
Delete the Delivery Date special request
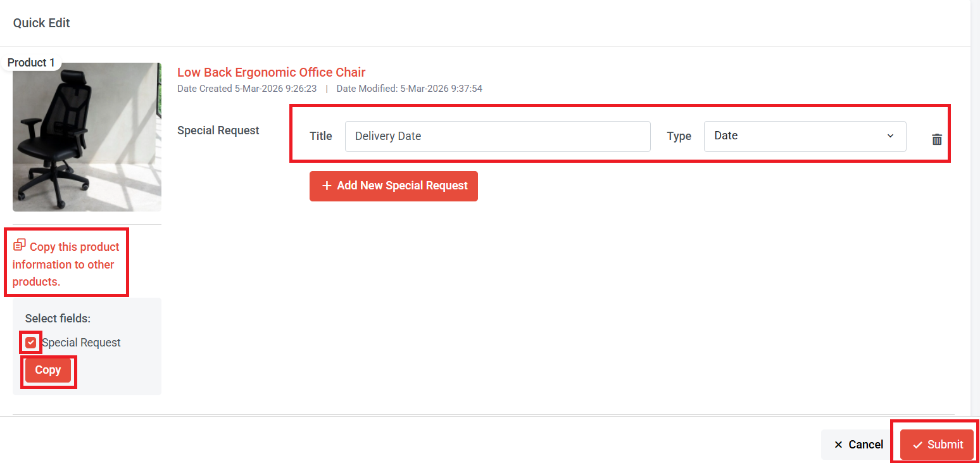937,139
